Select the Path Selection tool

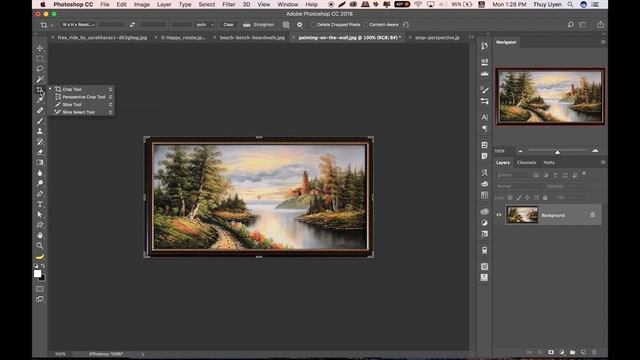point(40,214)
